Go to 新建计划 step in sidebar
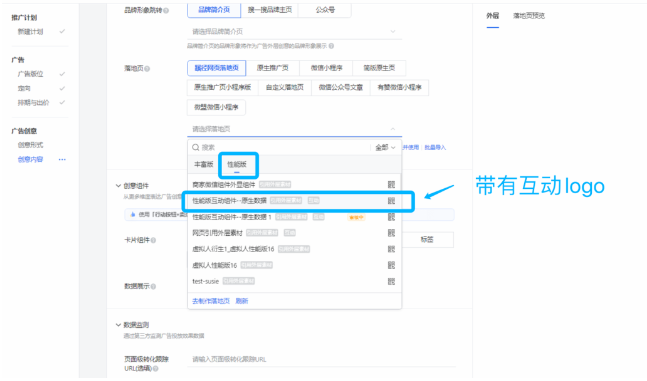Image resolution: width=647 pixels, height=381 pixels. click(x=30, y=32)
